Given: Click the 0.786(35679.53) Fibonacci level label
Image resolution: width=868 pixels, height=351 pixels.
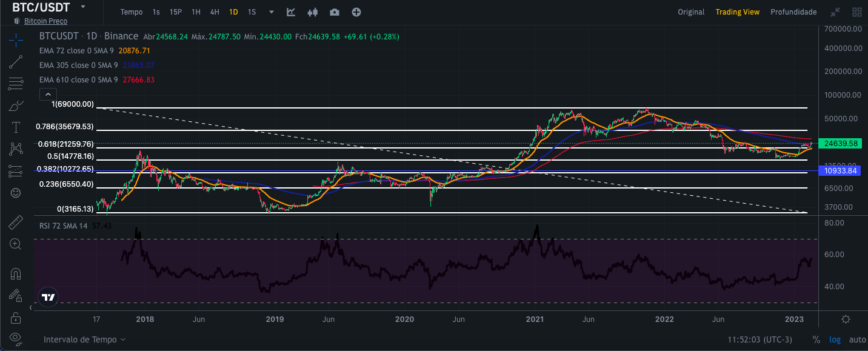Looking at the screenshot, I should 65,127.
